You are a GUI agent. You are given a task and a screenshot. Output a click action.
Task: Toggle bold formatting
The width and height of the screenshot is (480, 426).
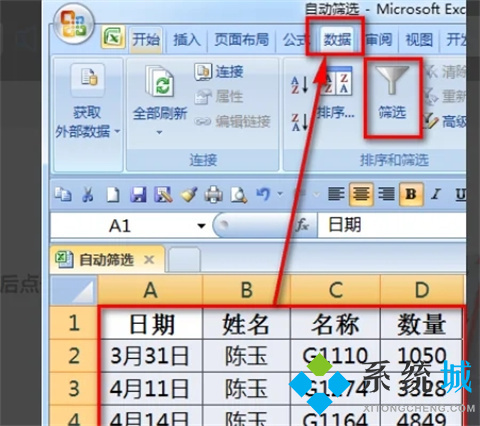click(x=411, y=194)
